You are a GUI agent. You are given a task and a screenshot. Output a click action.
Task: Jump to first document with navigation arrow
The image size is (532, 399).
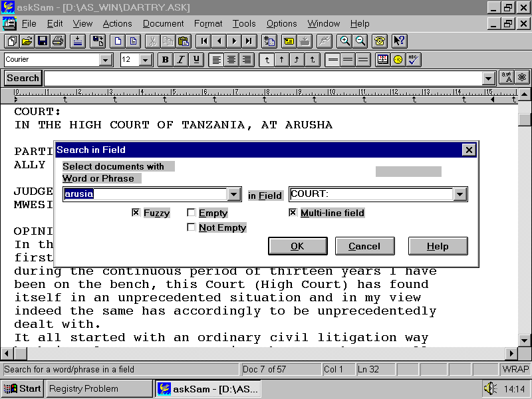pos(204,41)
